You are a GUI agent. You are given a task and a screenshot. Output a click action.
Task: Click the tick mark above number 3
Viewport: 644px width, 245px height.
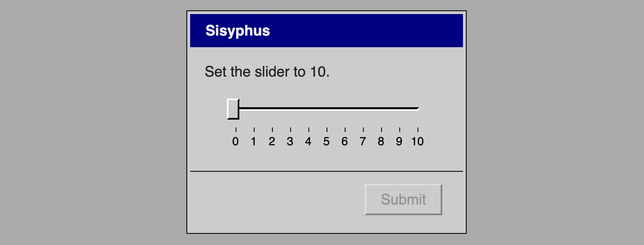pyautogui.click(x=291, y=130)
